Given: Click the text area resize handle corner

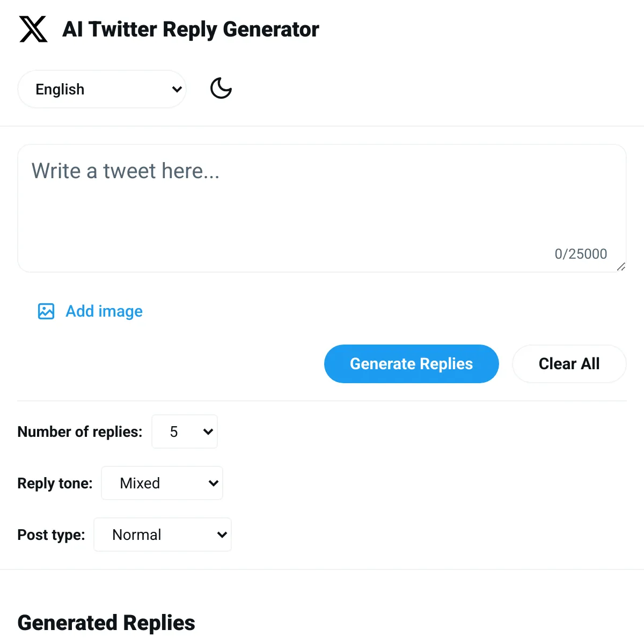Looking at the screenshot, I should 621,267.
